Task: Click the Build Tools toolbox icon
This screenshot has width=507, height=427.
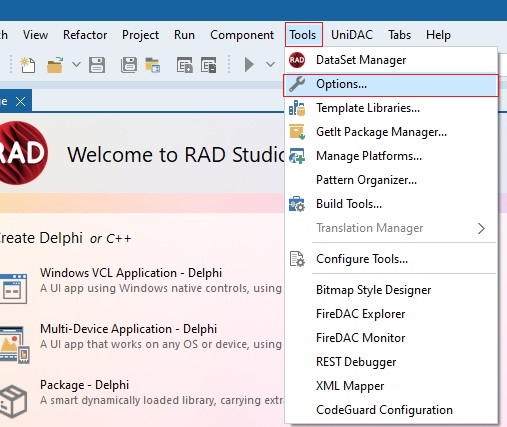Action: click(x=297, y=204)
